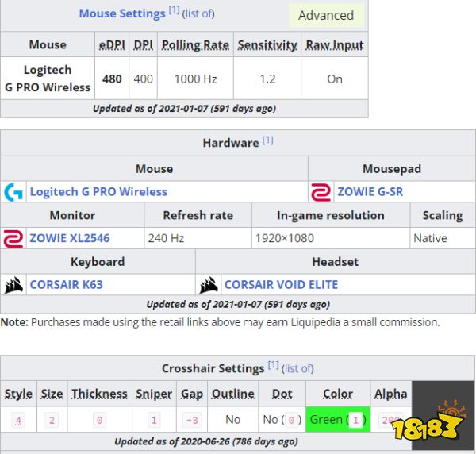Click the sensitivity value 1.2
Screen dimensions: 476x454
tap(267, 79)
